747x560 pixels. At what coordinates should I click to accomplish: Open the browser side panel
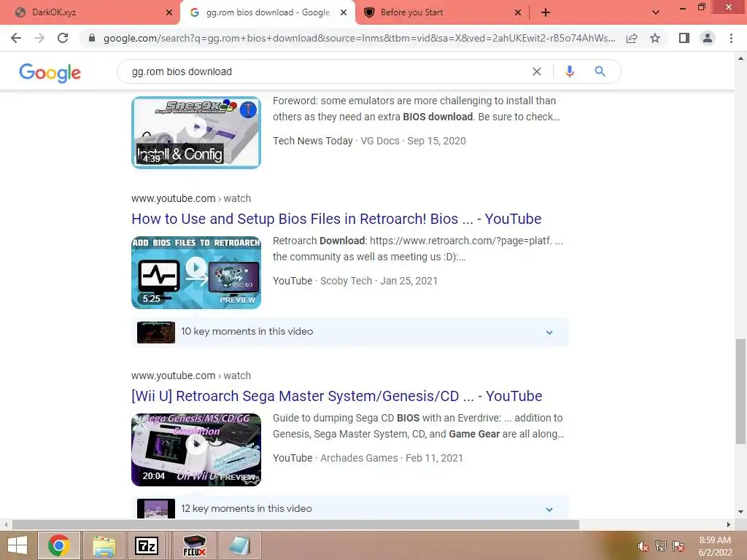coord(684,38)
